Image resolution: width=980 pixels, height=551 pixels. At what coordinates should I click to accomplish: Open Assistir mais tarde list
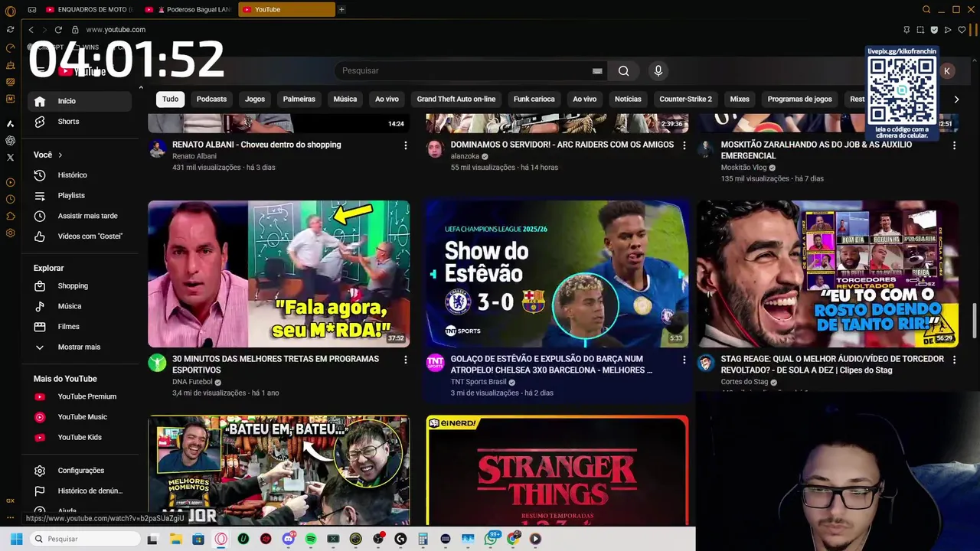[x=81, y=216]
